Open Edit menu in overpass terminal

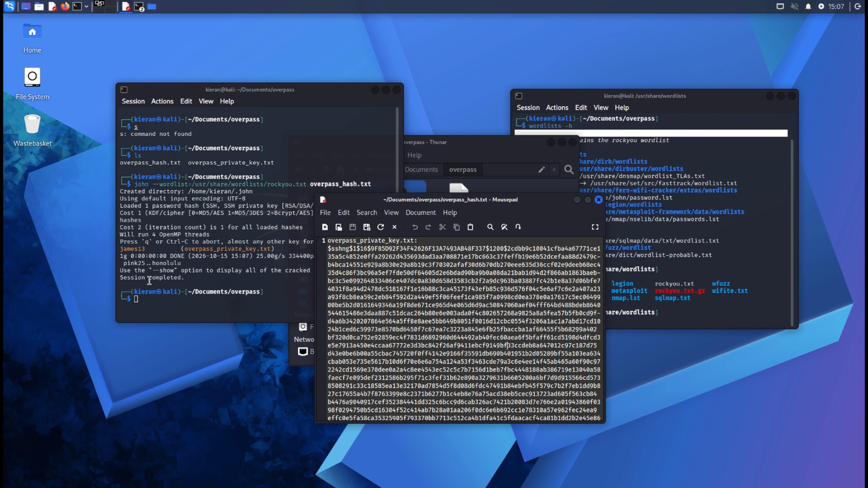tap(186, 101)
